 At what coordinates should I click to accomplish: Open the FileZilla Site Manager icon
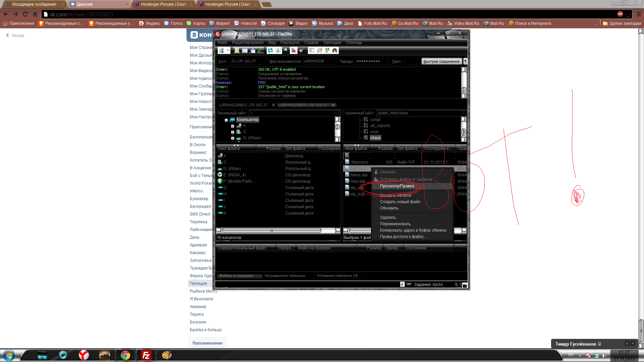coord(221,51)
